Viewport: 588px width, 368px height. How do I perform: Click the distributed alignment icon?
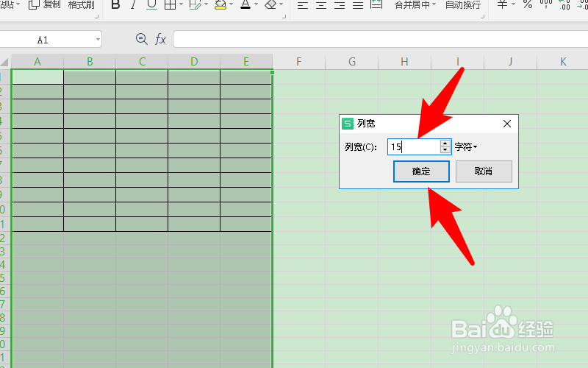tap(376, 4)
